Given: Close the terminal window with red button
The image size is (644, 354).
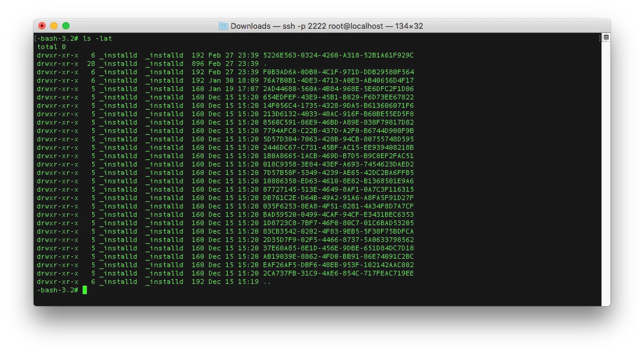Looking at the screenshot, I should point(42,26).
